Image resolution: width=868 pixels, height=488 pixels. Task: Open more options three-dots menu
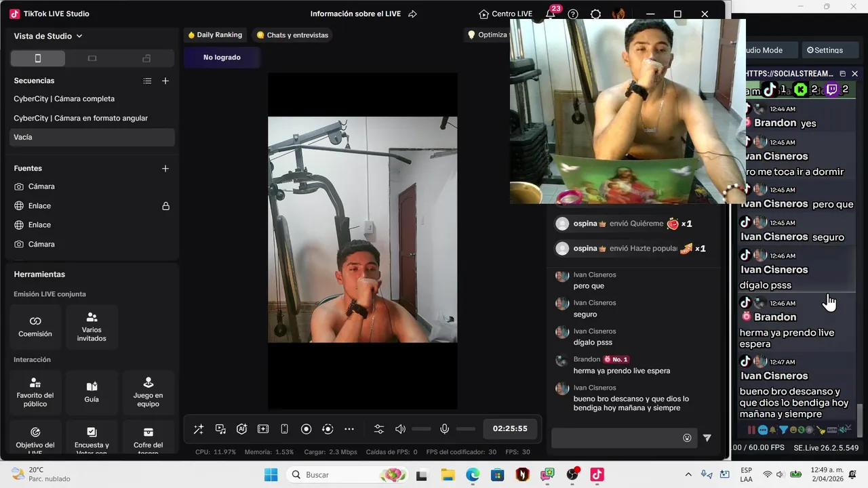pos(349,429)
